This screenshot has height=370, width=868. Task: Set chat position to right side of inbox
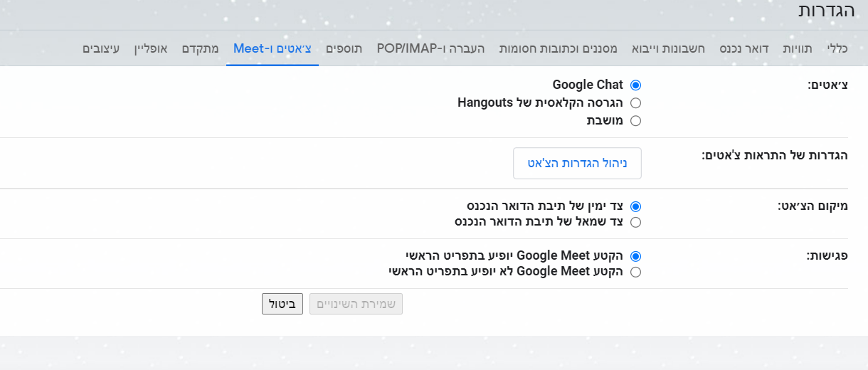pos(635,206)
